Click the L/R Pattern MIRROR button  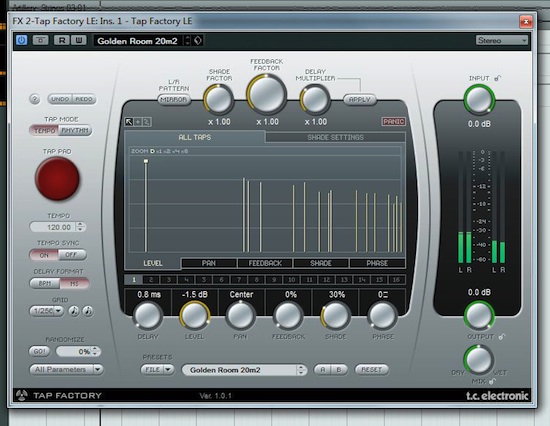click(x=174, y=100)
